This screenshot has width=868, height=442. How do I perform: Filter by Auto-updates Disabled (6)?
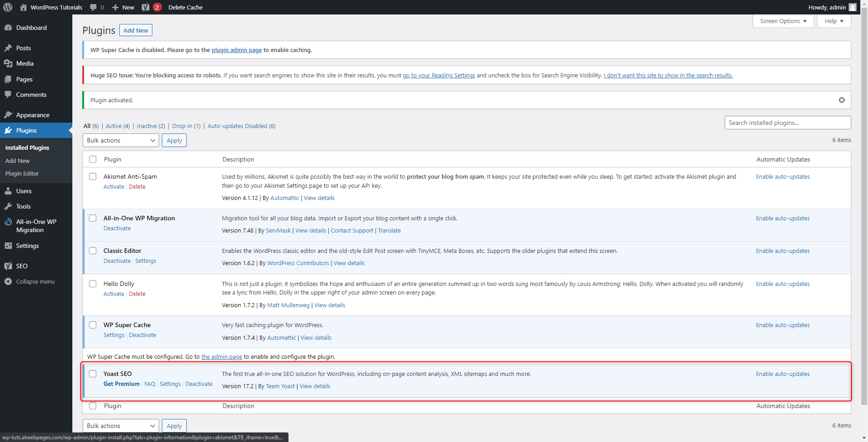click(241, 126)
